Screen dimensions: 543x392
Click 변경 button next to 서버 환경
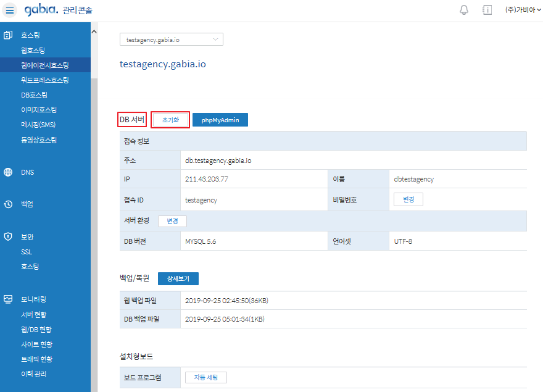click(x=172, y=221)
